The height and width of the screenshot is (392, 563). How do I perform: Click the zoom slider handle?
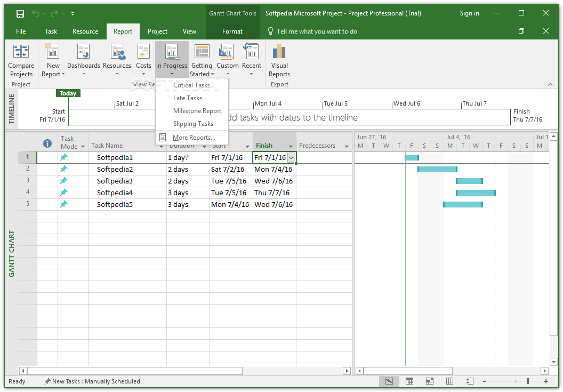pos(527,381)
